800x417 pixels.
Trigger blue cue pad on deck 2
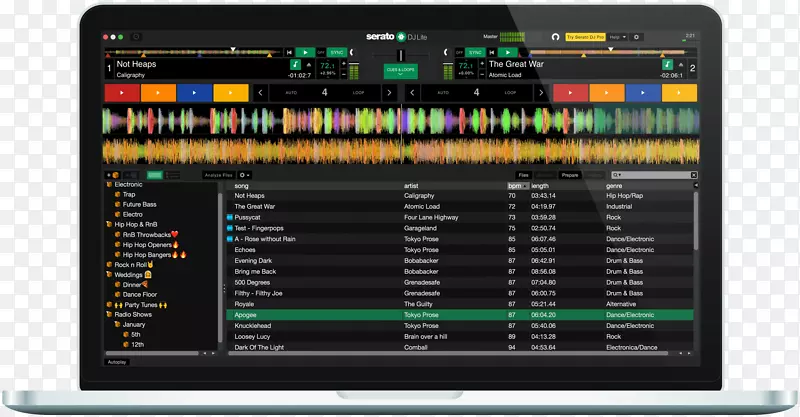[643, 93]
